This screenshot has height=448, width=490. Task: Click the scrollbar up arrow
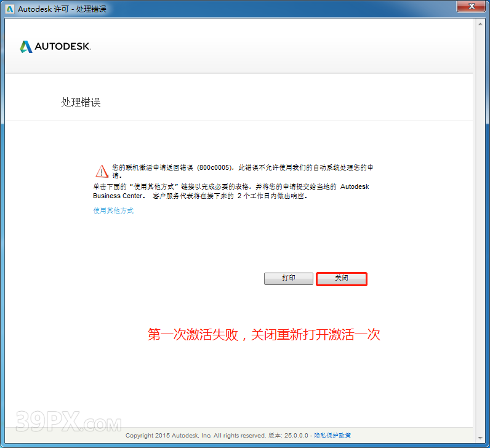click(479, 23)
